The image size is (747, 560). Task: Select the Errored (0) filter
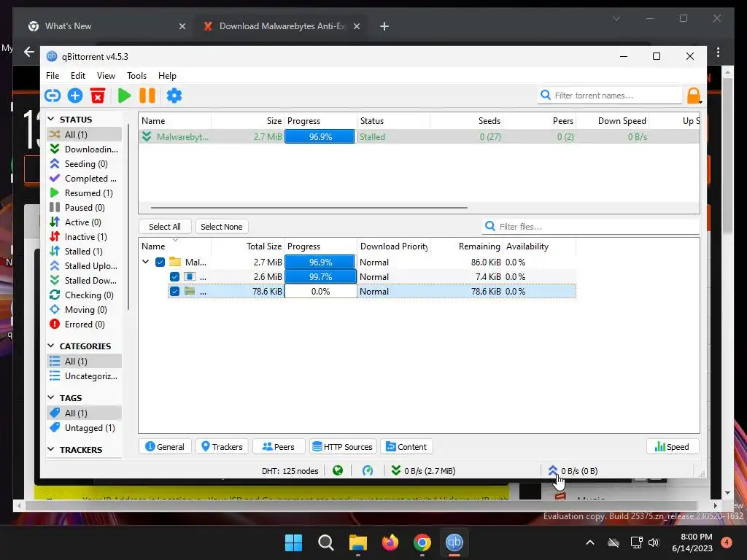click(85, 324)
